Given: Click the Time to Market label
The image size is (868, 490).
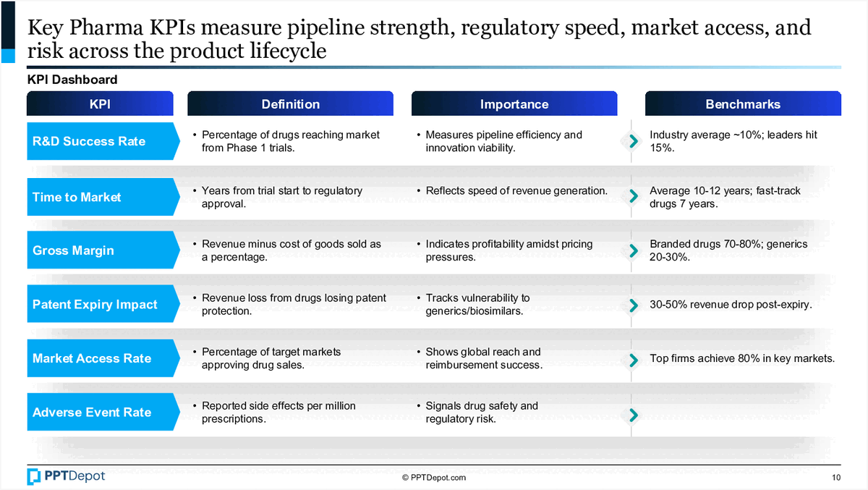Looking at the screenshot, I should coord(77,197).
